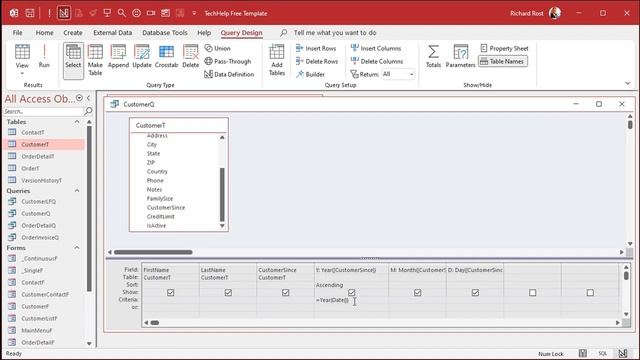Select the Union query option

(218, 48)
